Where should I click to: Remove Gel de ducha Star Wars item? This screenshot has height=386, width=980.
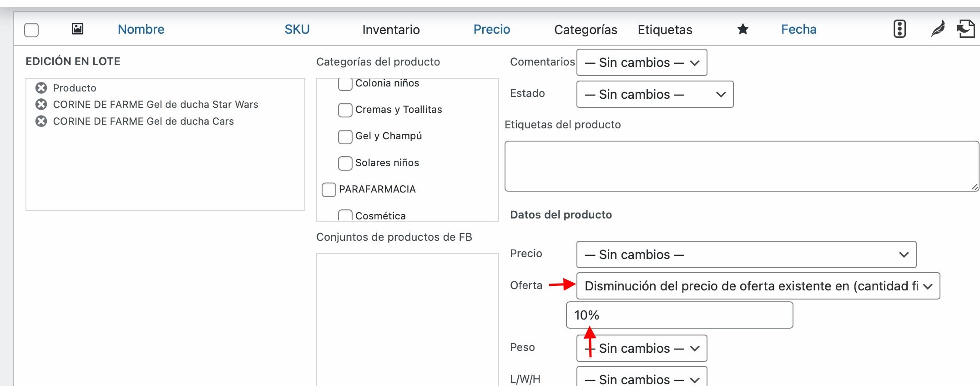tap(41, 104)
